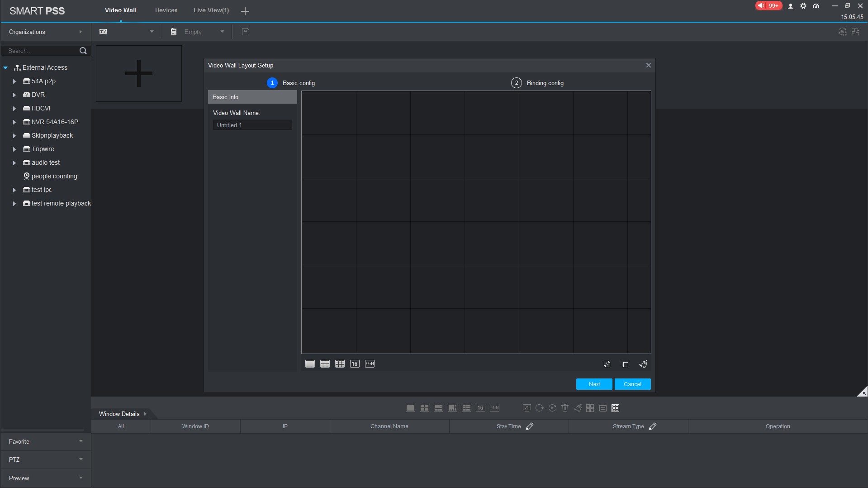Click the Video Wall Name input field
Screen dimensions: 868x488
[x=252, y=125]
